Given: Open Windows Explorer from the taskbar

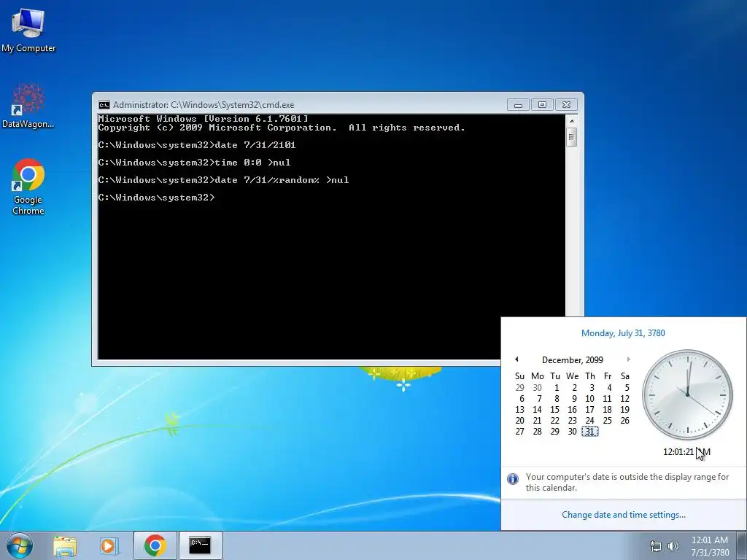Looking at the screenshot, I should [65, 545].
